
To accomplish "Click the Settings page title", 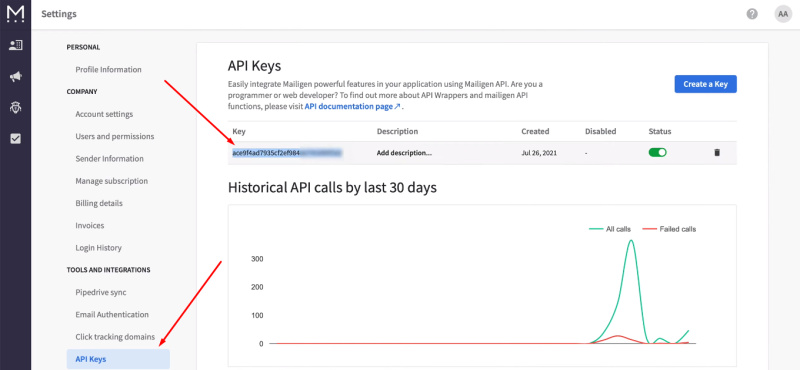I will click(x=59, y=14).
